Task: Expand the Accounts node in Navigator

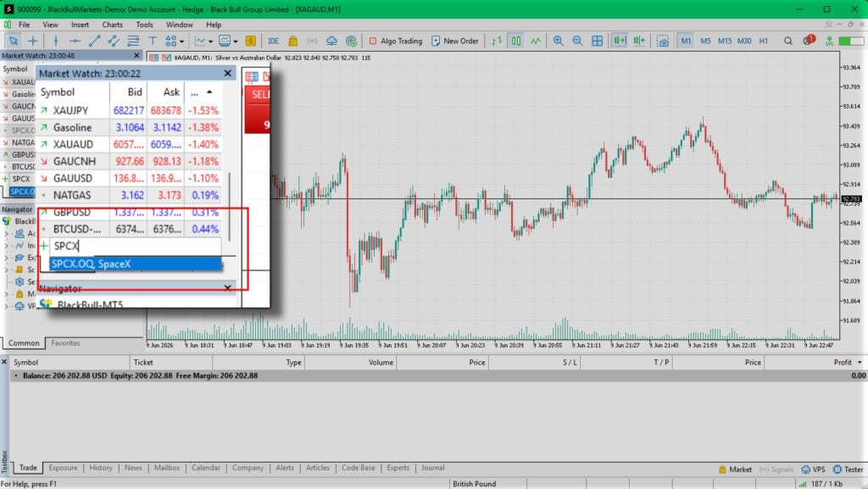Action: [x=6, y=233]
